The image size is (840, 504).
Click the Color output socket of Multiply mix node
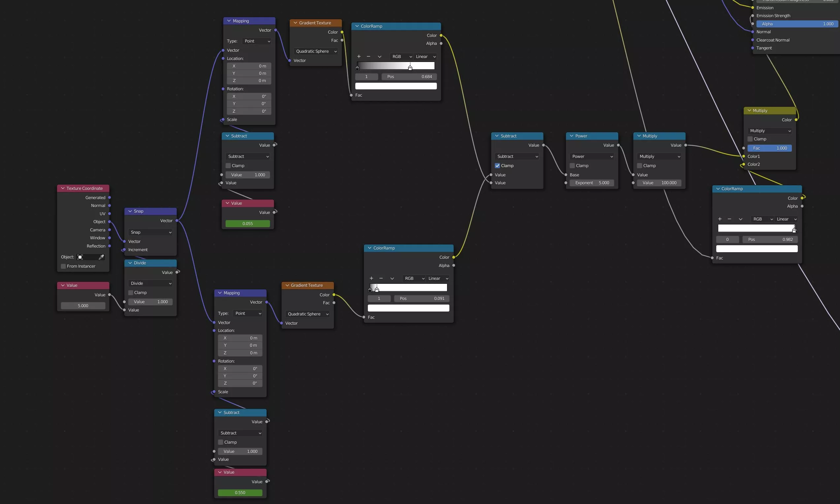[x=796, y=120]
